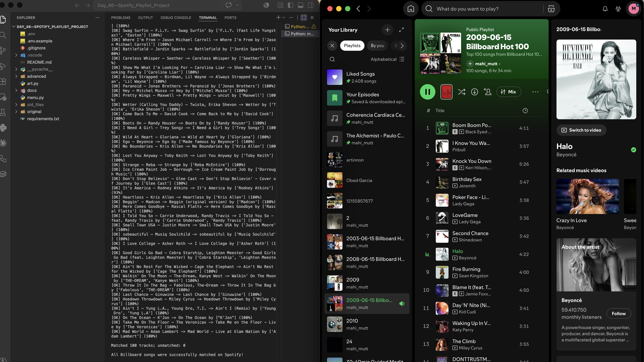Toggle Halo saved checkmark
Viewport: 644px width, 362px height.
633,150
